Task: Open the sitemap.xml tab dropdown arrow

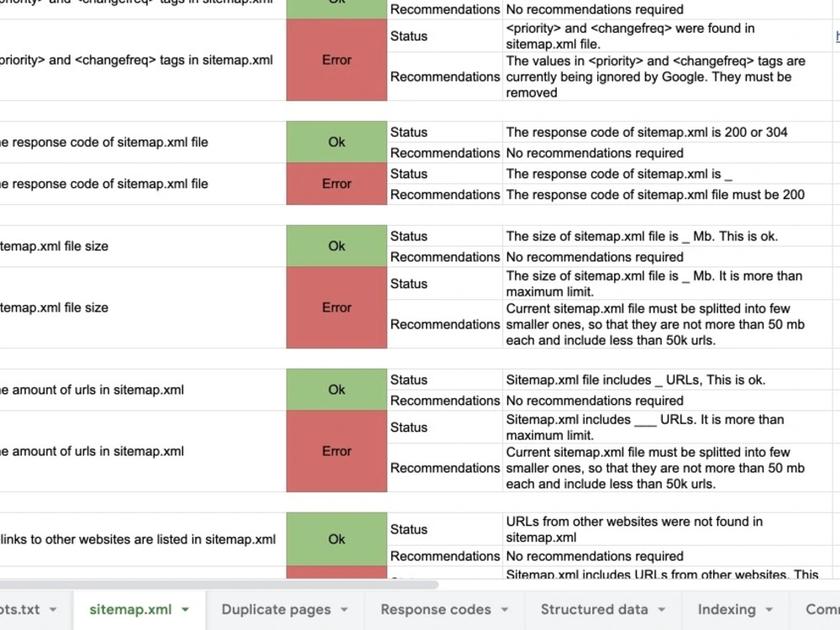Action: pyautogui.click(x=186, y=610)
